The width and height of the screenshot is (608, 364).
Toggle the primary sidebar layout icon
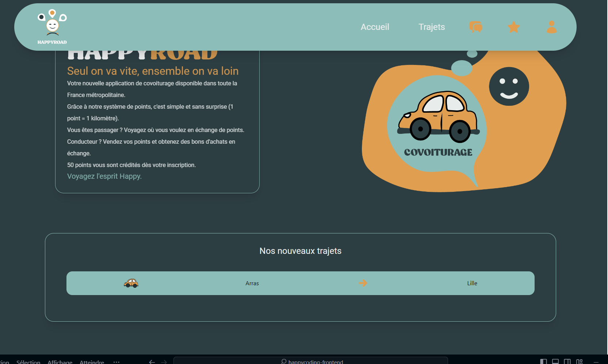(543, 361)
